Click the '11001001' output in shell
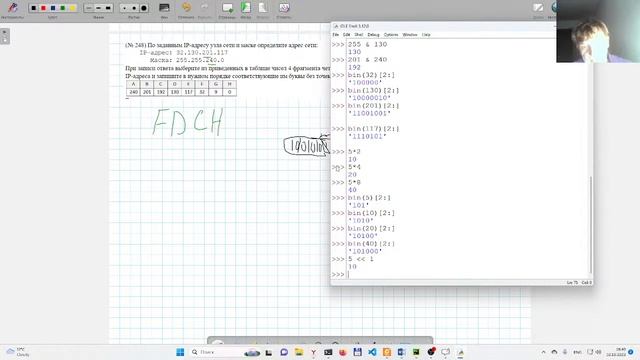This screenshot has width=640, height=360. [369, 113]
